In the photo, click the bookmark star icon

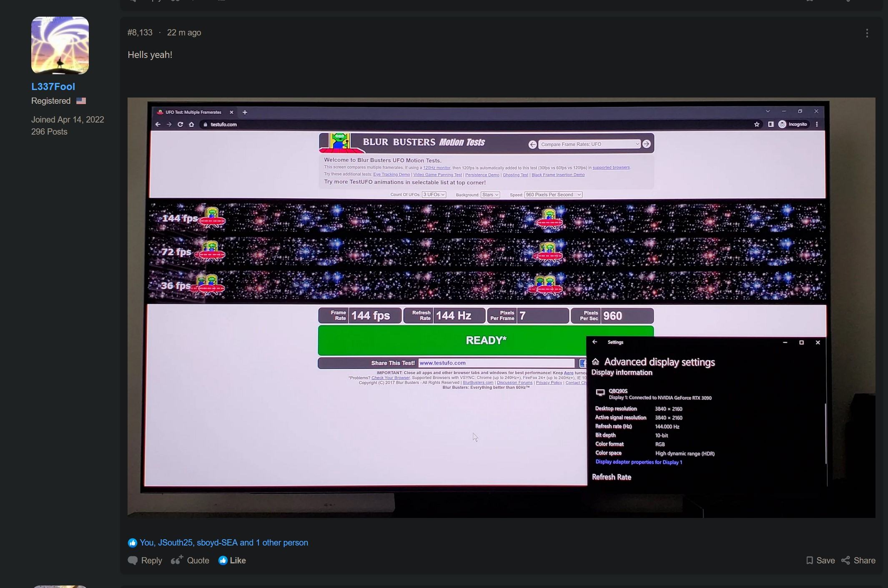757,124
